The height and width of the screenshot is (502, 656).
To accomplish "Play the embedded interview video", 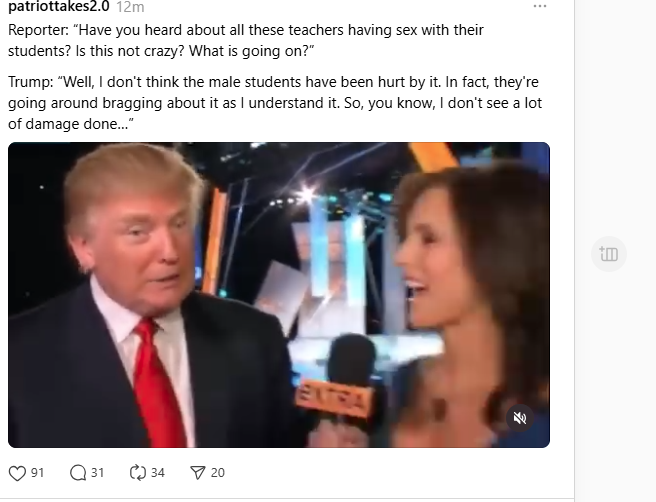I will 279,295.
